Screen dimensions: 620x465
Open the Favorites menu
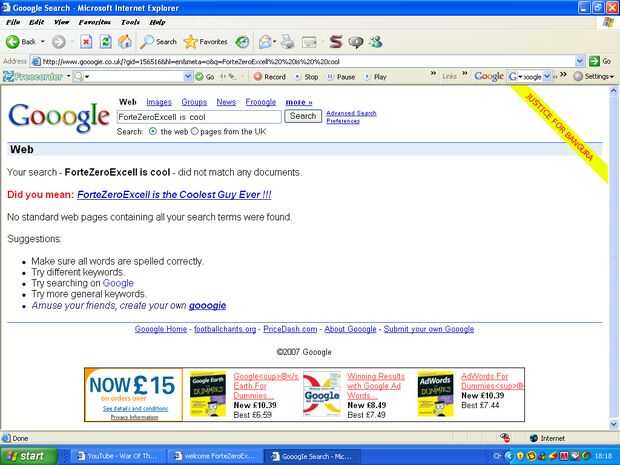(x=95, y=22)
